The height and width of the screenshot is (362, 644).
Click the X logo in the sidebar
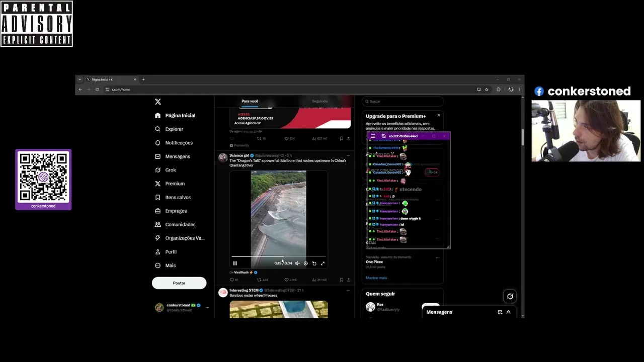pyautogui.click(x=158, y=102)
